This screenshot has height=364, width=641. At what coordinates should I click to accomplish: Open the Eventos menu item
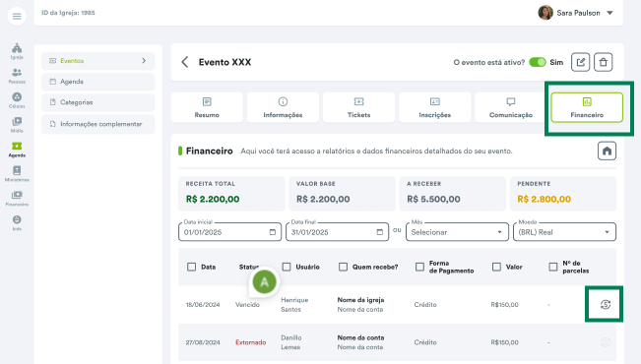(x=98, y=61)
